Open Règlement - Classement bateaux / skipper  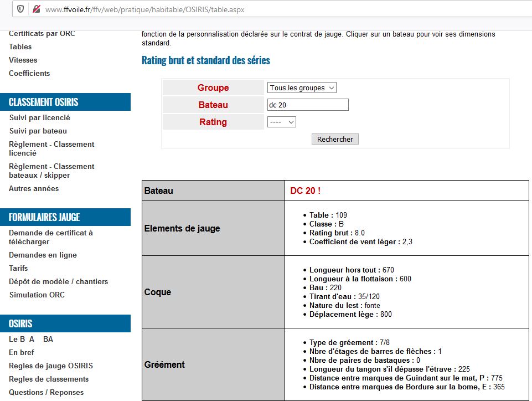click(x=51, y=171)
